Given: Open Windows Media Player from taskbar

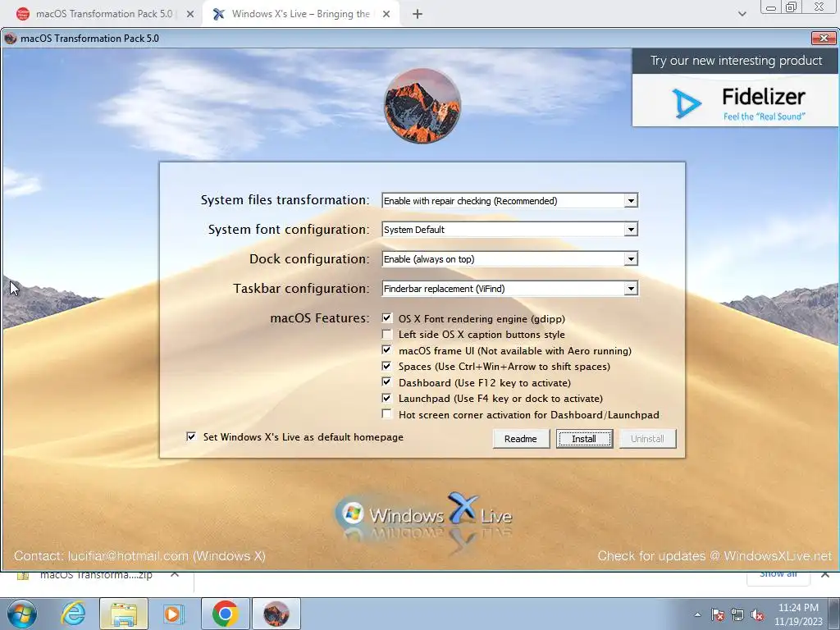Looking at the screenshot, I should [173, 614].
